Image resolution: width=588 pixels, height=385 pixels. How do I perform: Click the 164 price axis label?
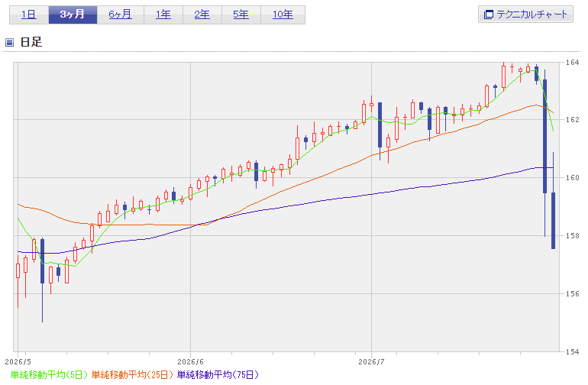click(572, 63)
